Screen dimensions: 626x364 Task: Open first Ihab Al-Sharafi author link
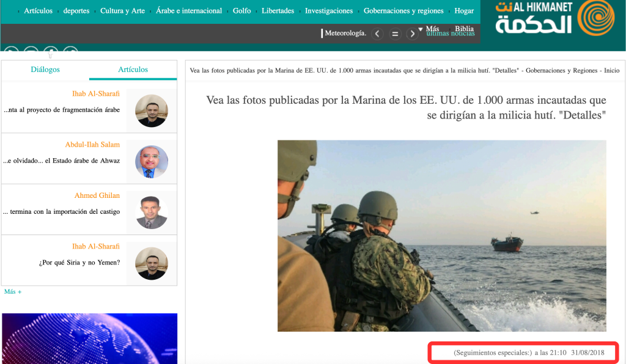pos(96,93)
